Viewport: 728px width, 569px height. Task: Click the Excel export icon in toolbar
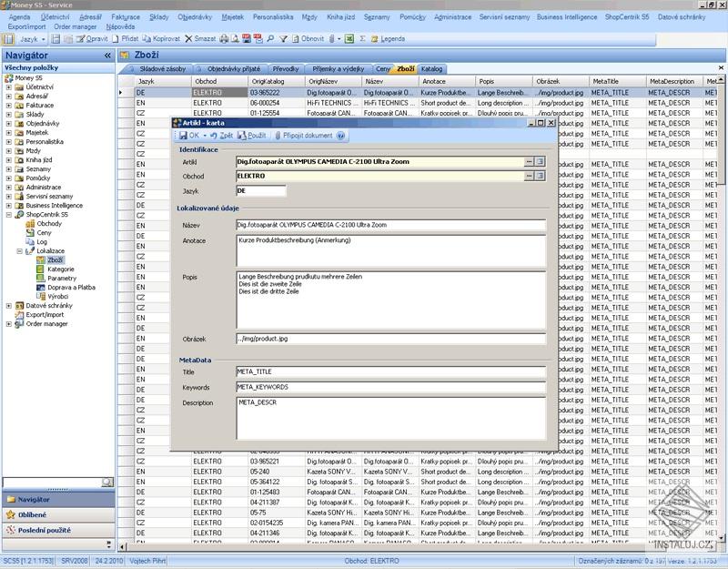click(349, 39)
